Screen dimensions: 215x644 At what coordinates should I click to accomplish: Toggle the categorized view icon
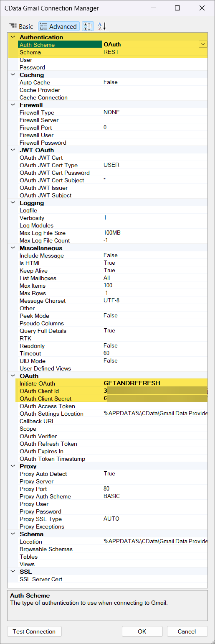pyautogui.click(x=88, y=26)
